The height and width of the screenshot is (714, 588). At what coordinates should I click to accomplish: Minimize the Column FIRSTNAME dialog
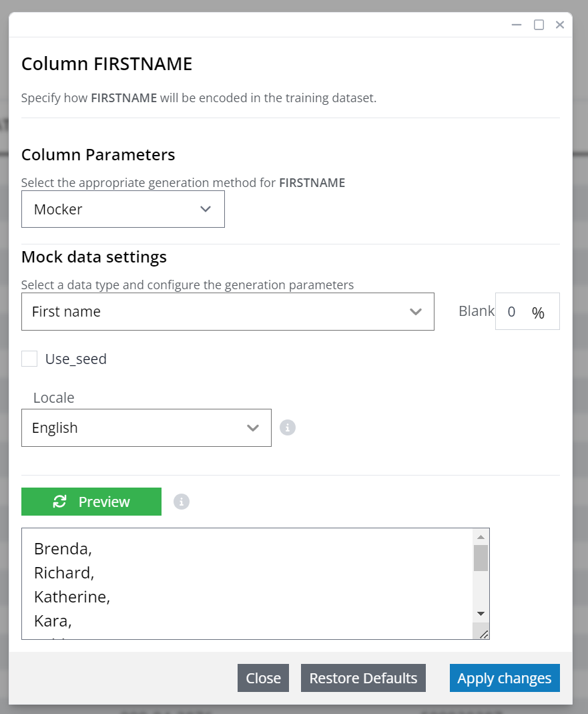coord(517,25)
